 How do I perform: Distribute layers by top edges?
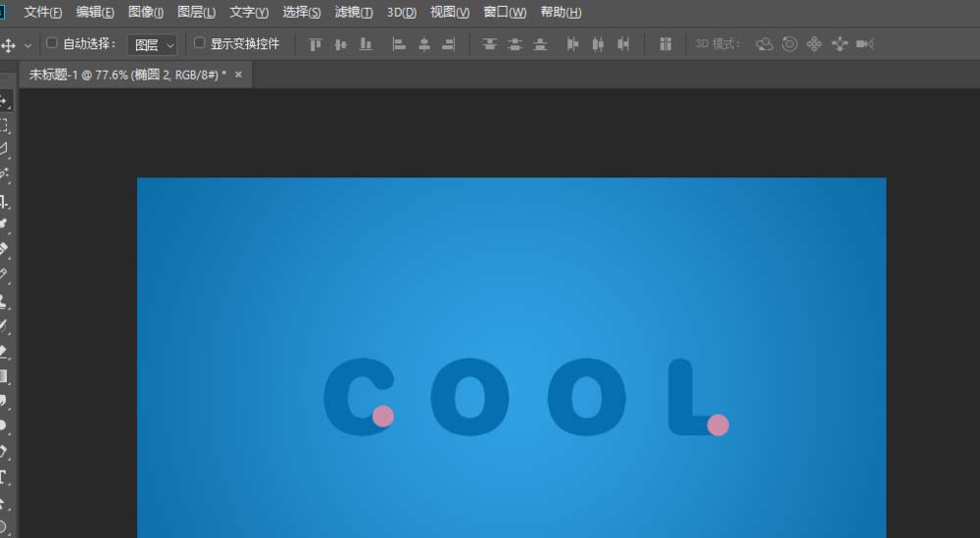(489, 44)
